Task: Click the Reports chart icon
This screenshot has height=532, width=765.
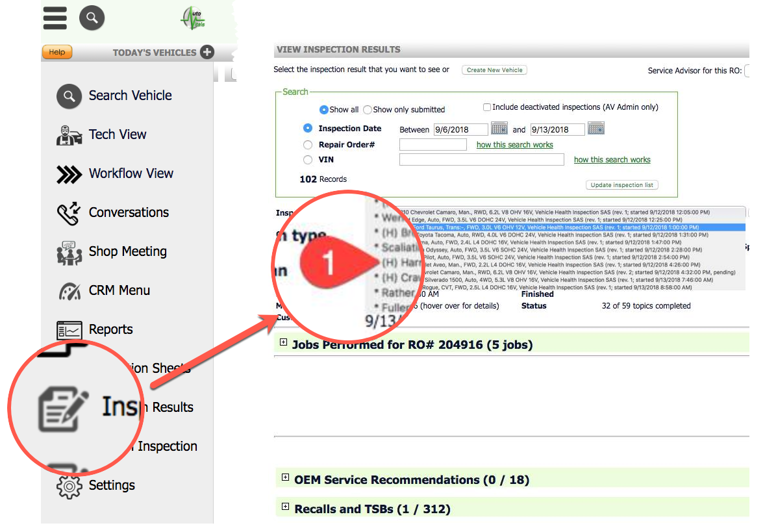Action: 69,331
